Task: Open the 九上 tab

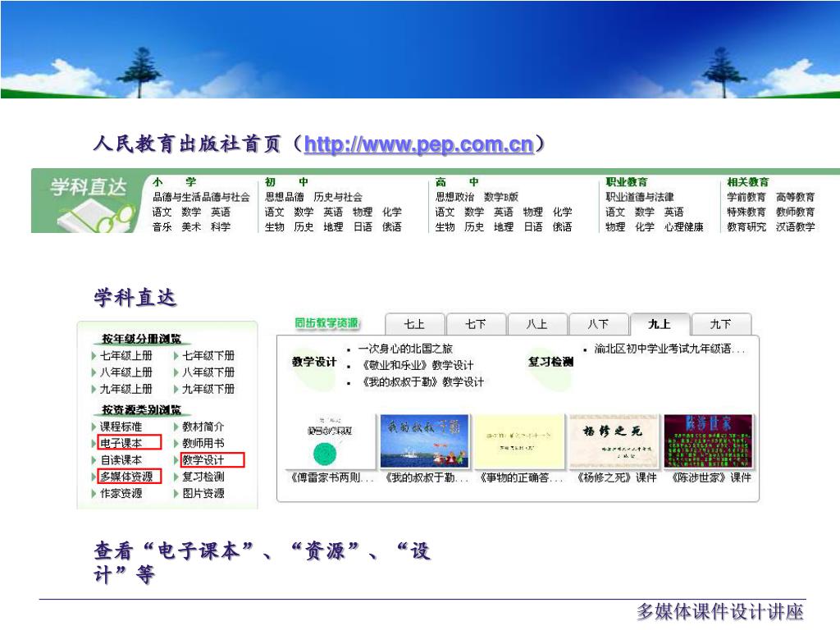Action: coord(660,324)
